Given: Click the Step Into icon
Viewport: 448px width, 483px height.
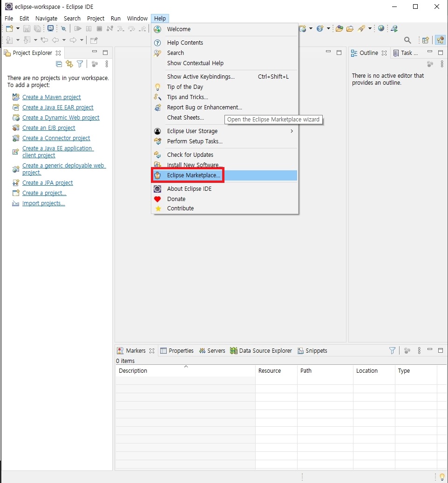Looking at the screenshot, I should tap(121, 29).
